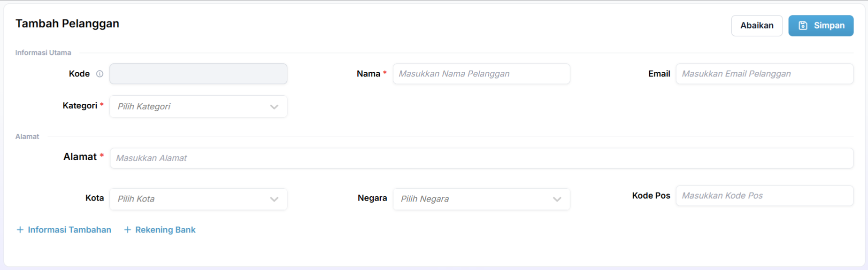Open the Pilih Kategori dropdown

tap(198, 107)
